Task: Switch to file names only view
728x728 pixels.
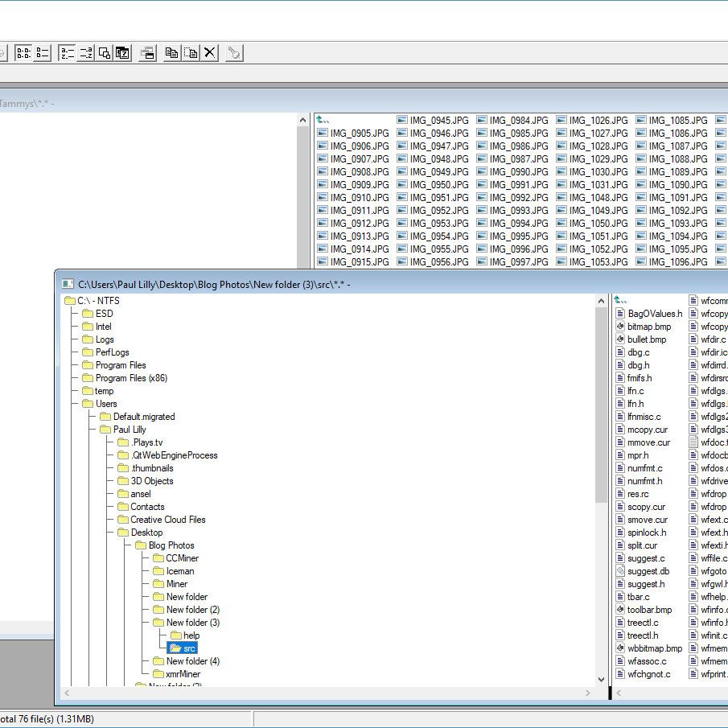Action: (24, 53)
